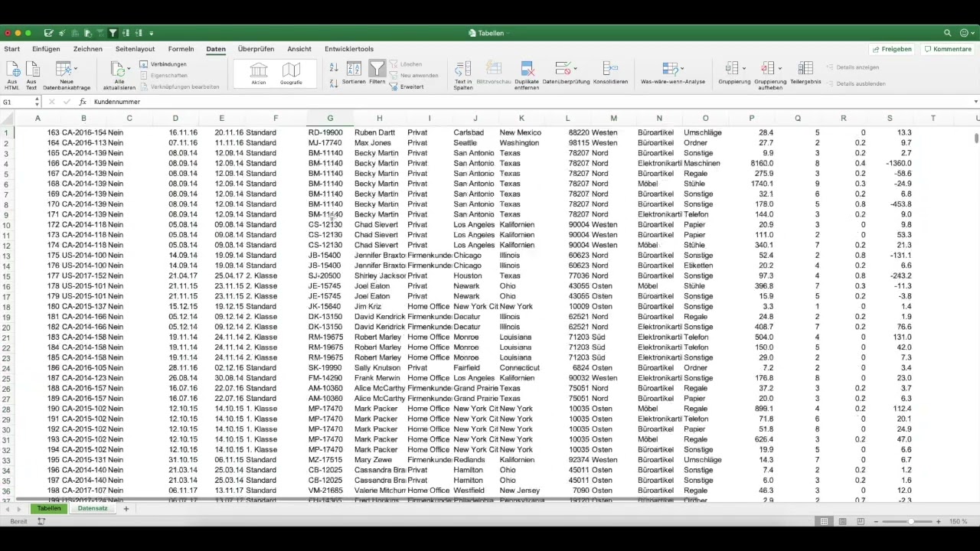Open the Zeichnen ribbon tab
The height and width of the screenshot is (551, 980).
point(88,49)
